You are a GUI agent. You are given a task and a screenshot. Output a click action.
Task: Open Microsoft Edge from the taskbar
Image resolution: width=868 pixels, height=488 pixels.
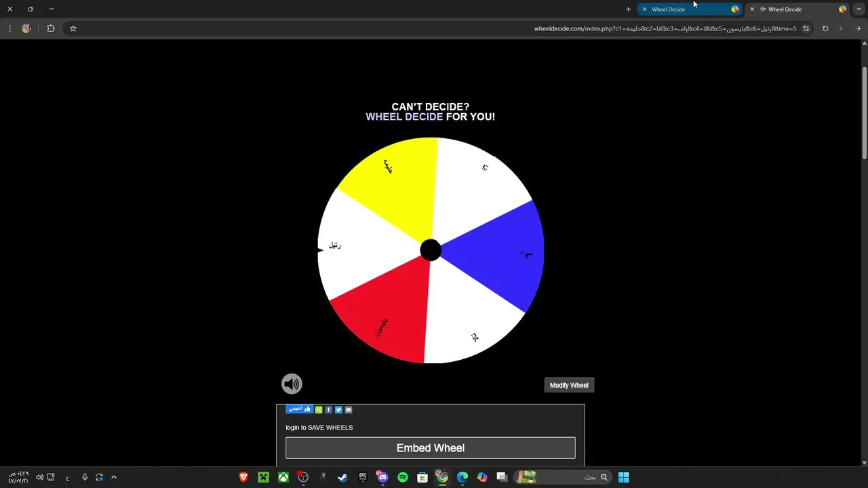[462, 477]
